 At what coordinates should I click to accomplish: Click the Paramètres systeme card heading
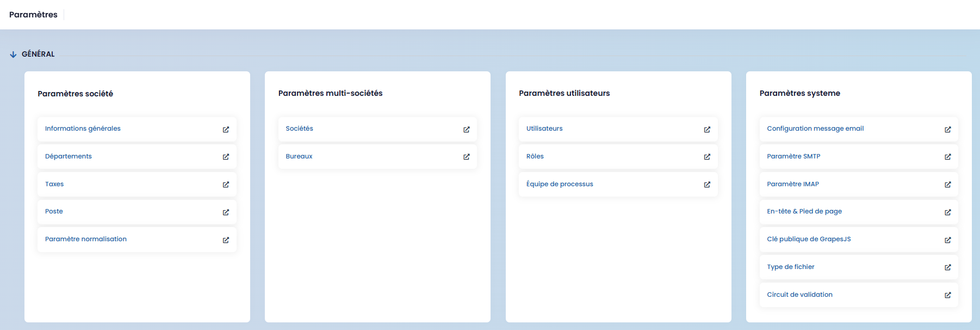799,93
